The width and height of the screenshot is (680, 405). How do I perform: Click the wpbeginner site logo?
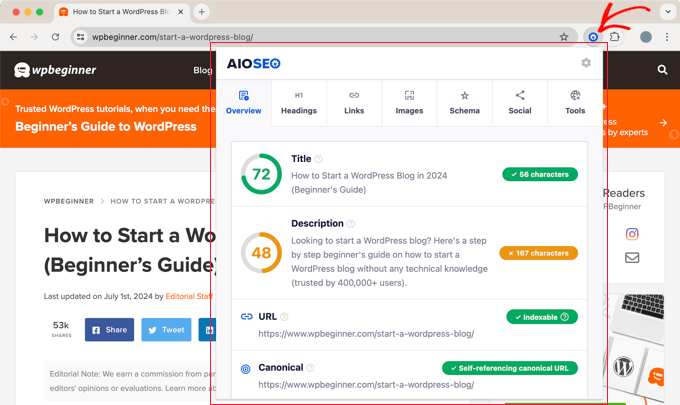55,70
